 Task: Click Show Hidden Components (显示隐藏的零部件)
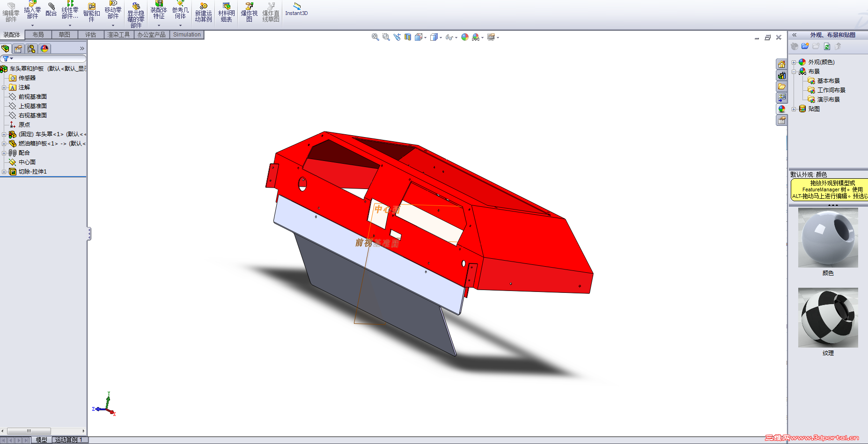(136, 15)
